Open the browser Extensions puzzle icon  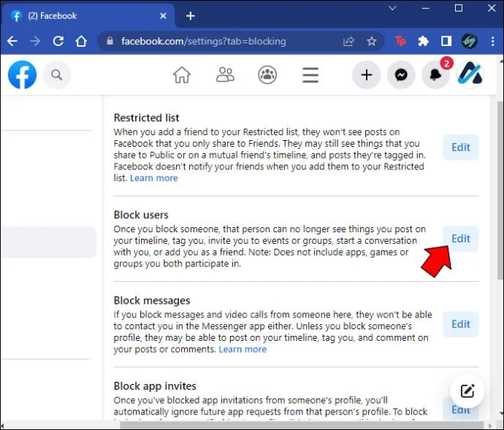point(424,41)
